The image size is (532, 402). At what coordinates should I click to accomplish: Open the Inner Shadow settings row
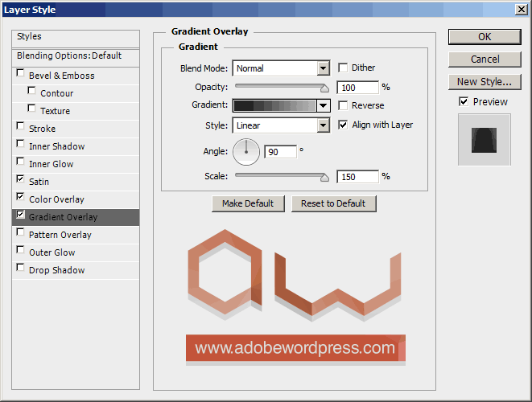point(76,146)
